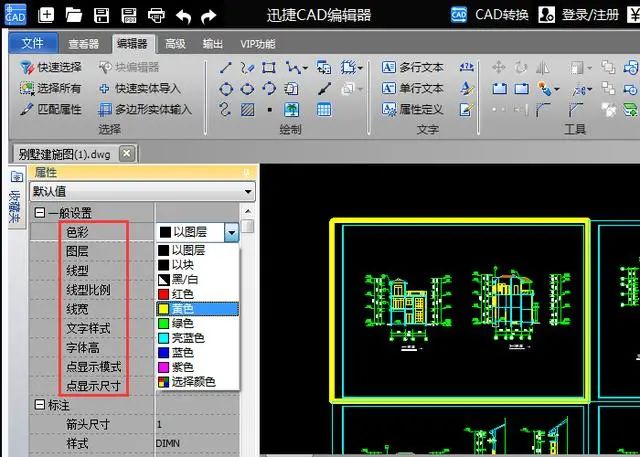Select the Circle drawing tool
The image size is (640, 457).
point(226,89)
